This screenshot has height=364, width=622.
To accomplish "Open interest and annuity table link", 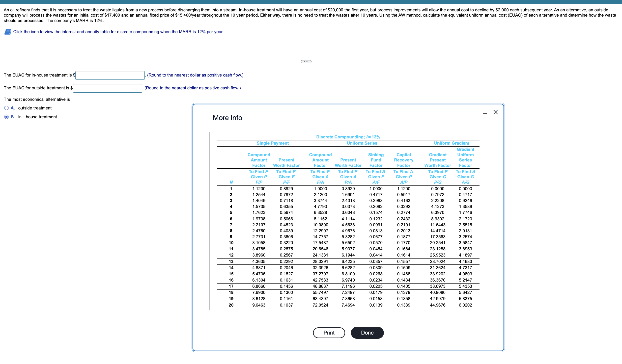I will (118, 32).
